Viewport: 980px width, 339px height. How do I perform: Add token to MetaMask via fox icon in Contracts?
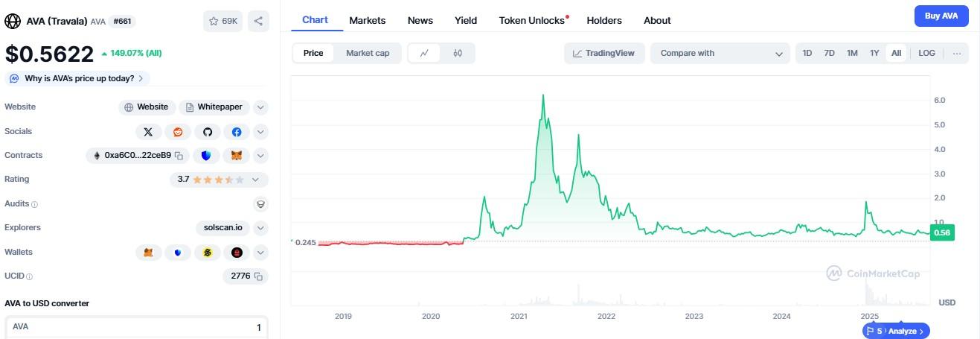pyautogui.click(x=237, y=156)
